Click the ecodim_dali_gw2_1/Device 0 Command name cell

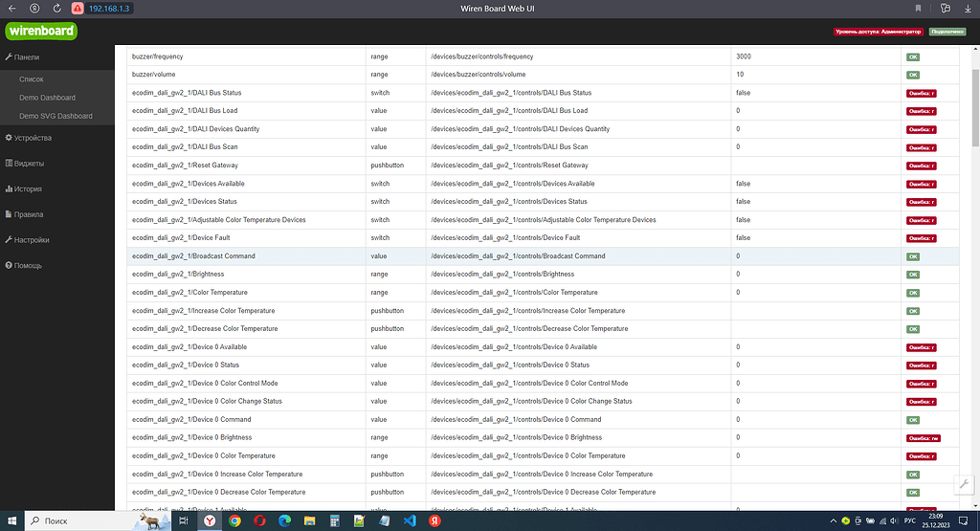tap(246, 420)
